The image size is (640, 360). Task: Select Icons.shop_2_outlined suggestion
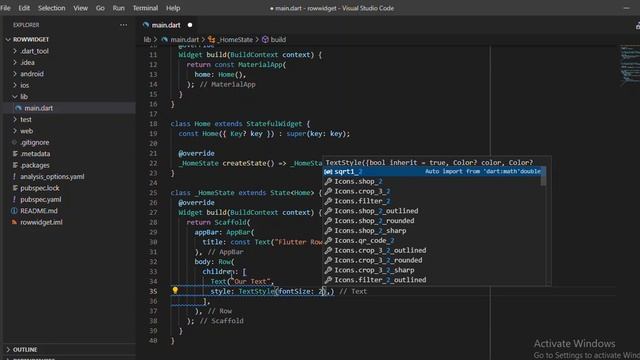click(433, 211)
